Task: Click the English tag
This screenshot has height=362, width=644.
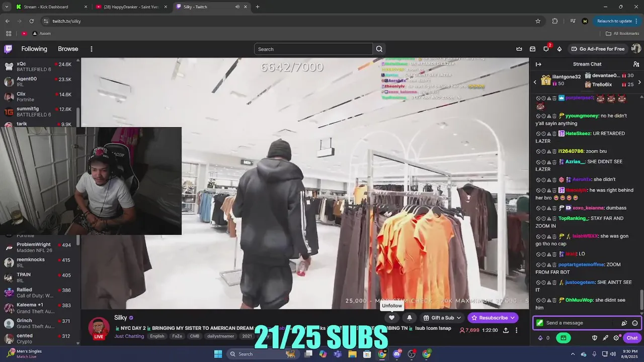Action: pos(157,336)
